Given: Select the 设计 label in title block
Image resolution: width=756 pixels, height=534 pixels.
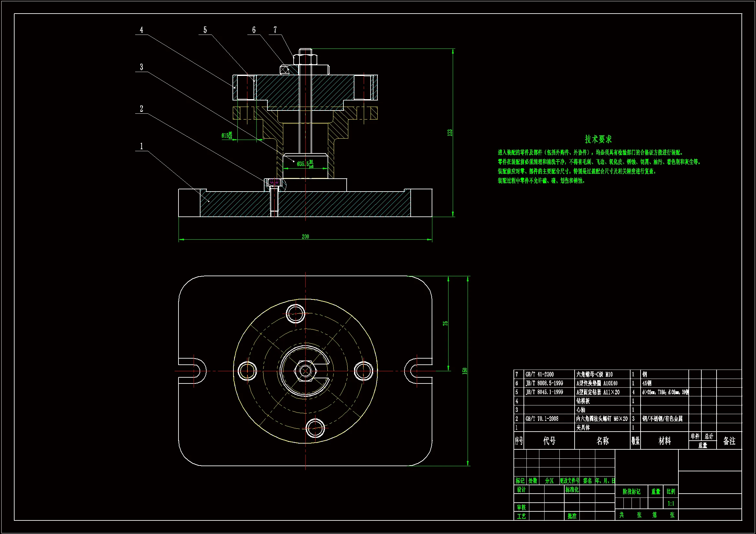Looking at the screenshot, I should (x=521, y=490).
